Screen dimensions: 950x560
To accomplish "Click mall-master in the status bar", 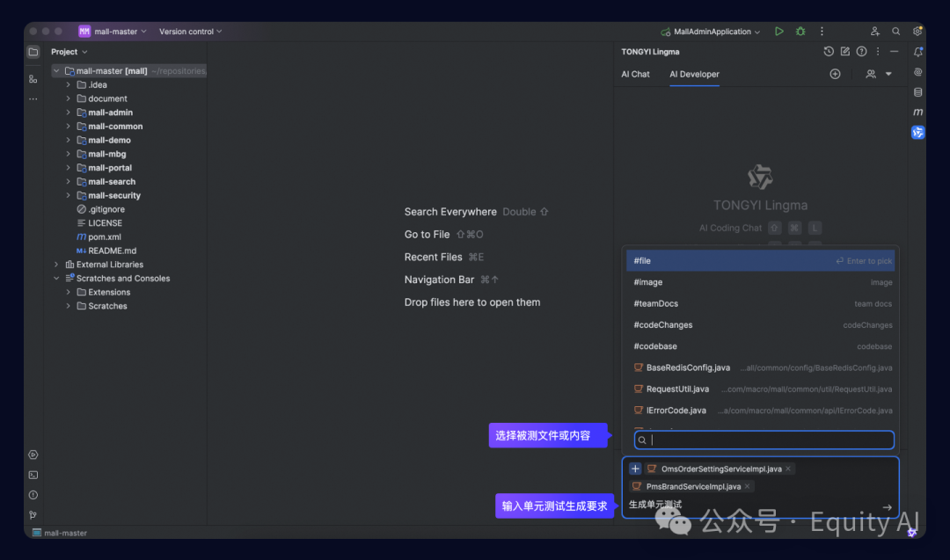I will point(60,533).
